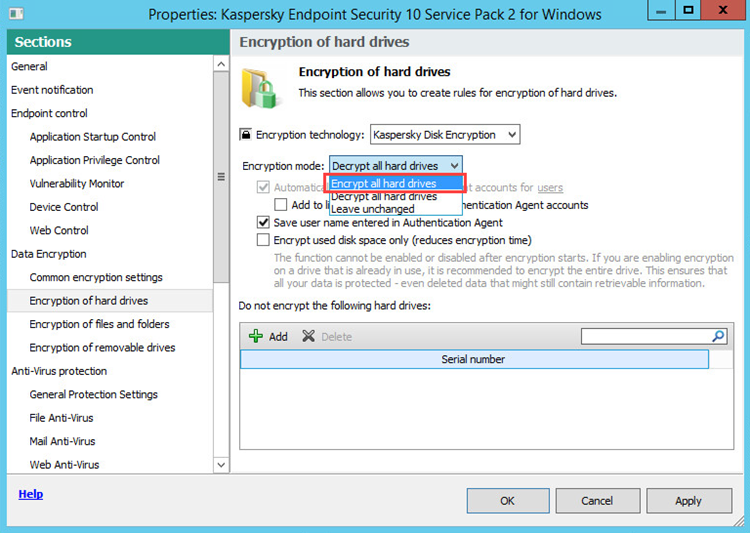Viewport: 750px width, 533px height.
Task: Click the 'Delete' label in list toolbar
Action: click(337, 337)
